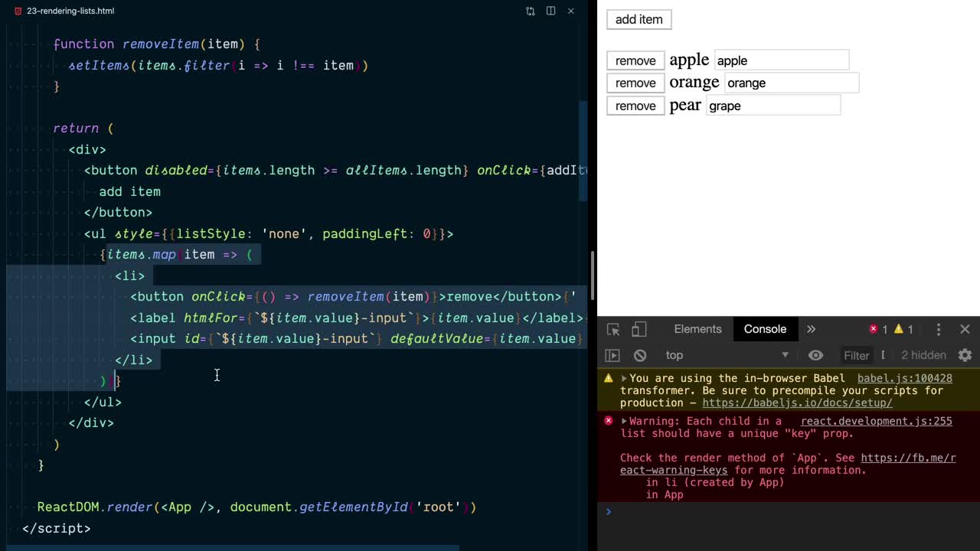
Task: Switch to the Elements tab
Action: click(697, 329)
